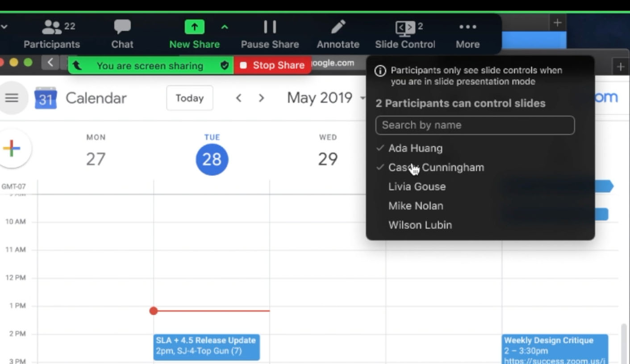Go to the next calendar period
The height and width of the screenshot is (364, 630).
261,98
